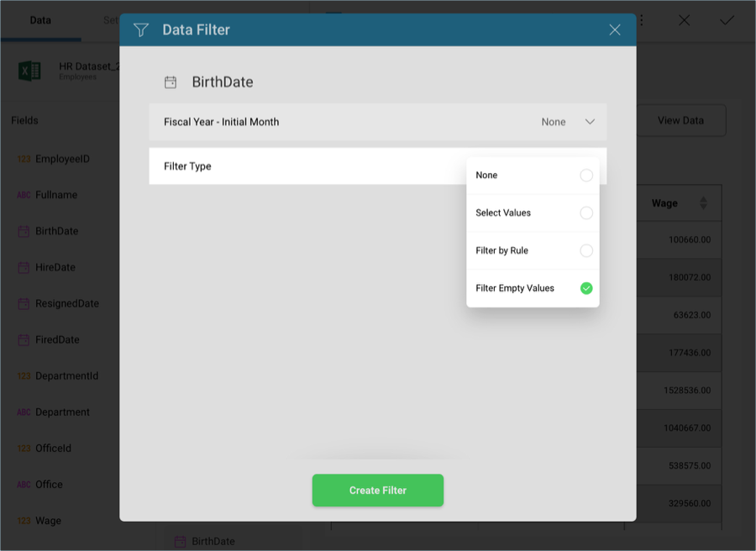Click the Create Filter button
The width and height of the screenshot is (756, 551).
(377, 491)
